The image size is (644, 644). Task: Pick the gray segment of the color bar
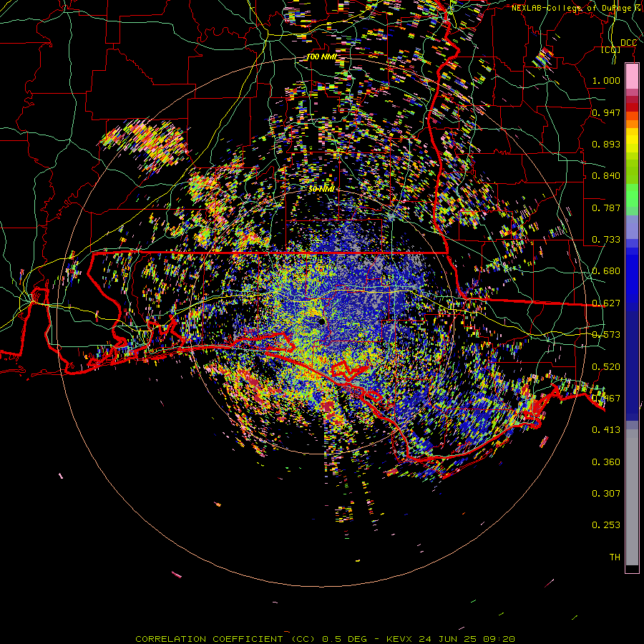click(x=632, y=497)
